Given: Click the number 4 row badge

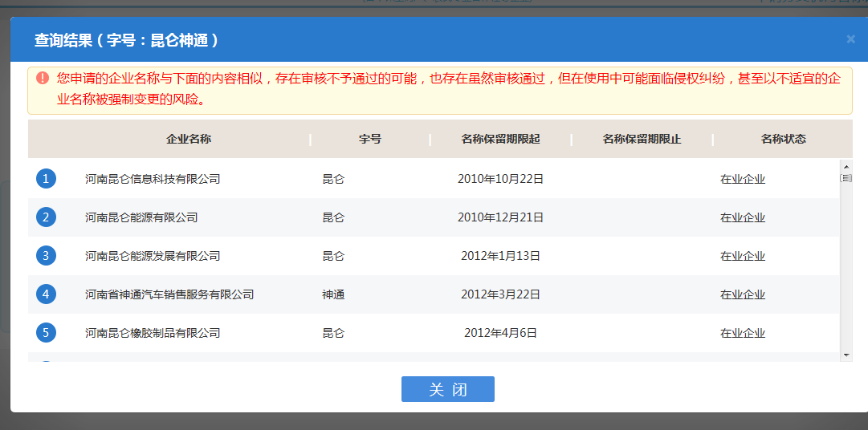Looking at the screenshot, I should (x=46, y=294).
